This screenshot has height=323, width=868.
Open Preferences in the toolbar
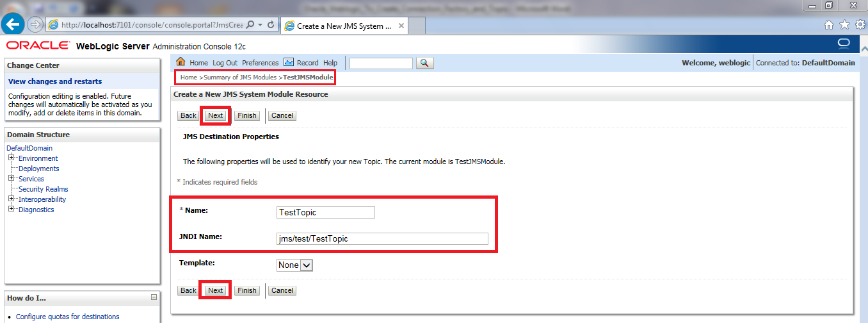click(260, 63)
